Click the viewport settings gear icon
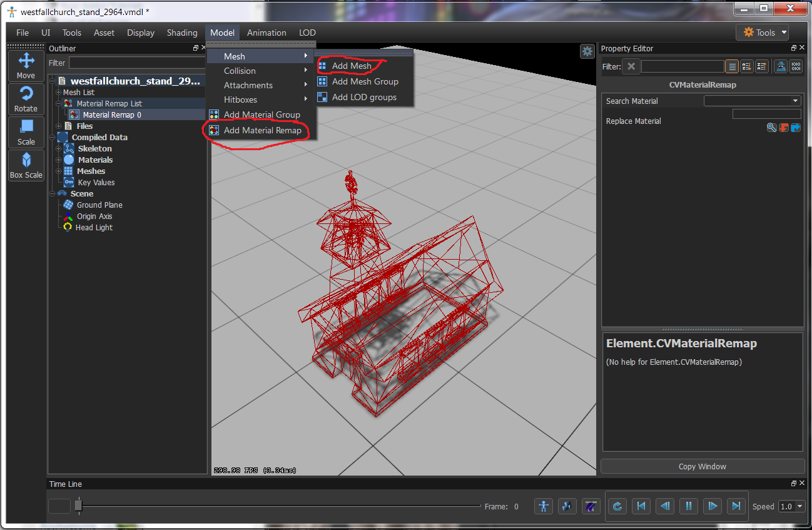The image size is (812, 530). 587,51
